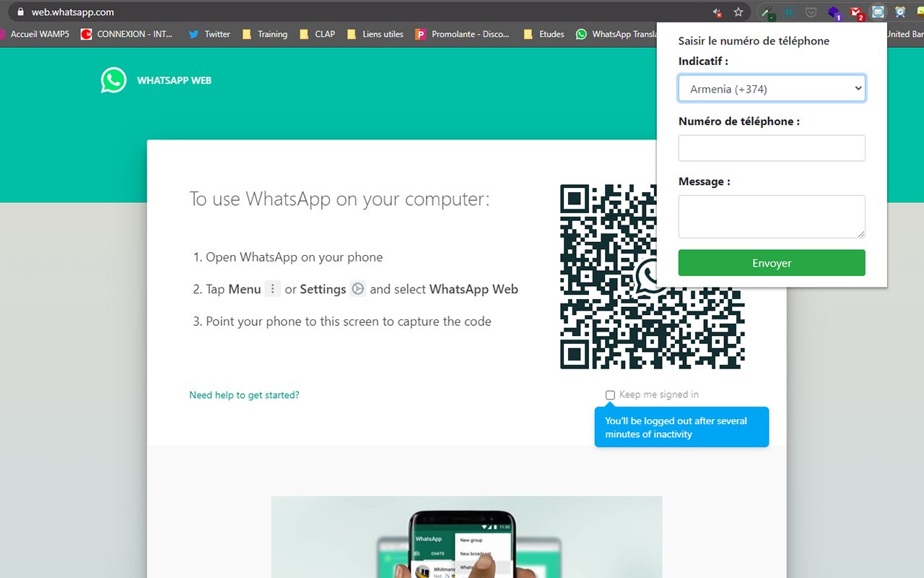Open the green pen extension icon
This screenshot has width=924, height=578.
click(770, 12)
